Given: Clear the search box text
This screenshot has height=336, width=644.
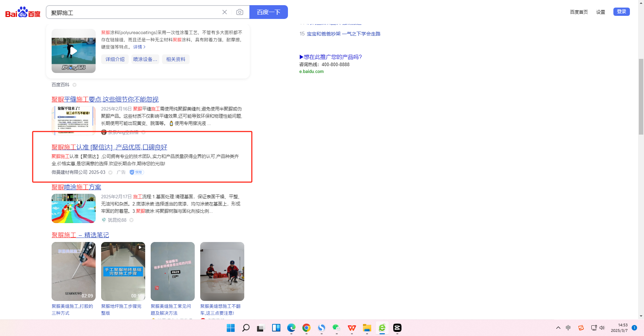Looking at the screenshot, I should [x=225, y=12].
